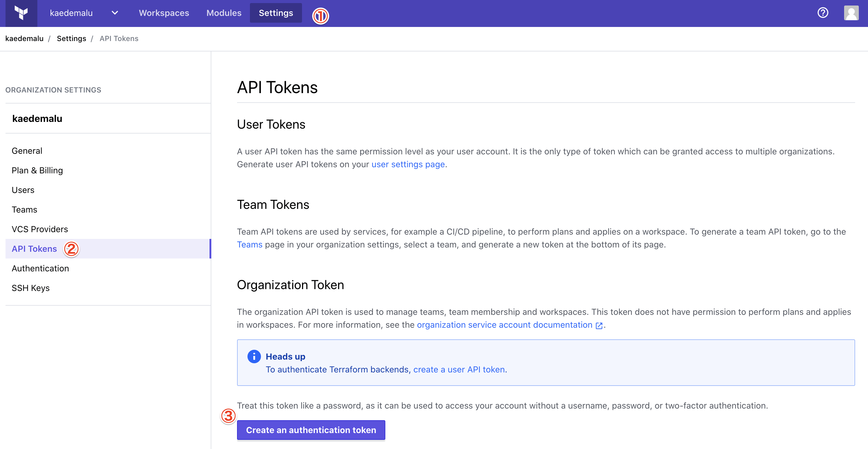
Task: Click create a user API token link
Action: coord(459,369)
